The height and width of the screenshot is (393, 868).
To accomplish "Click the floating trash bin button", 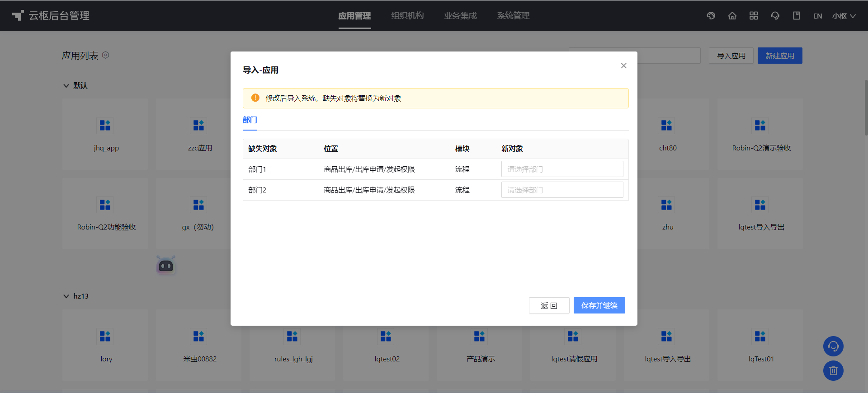I will click(833, 371).
